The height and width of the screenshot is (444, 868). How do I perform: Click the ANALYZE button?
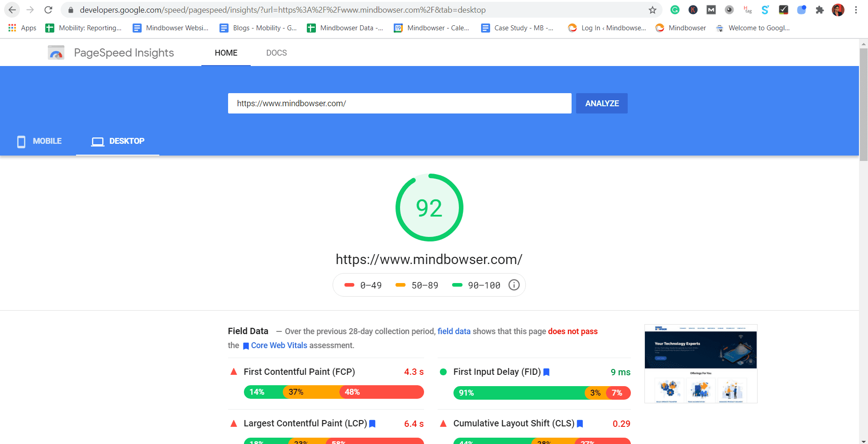[601, 103]
